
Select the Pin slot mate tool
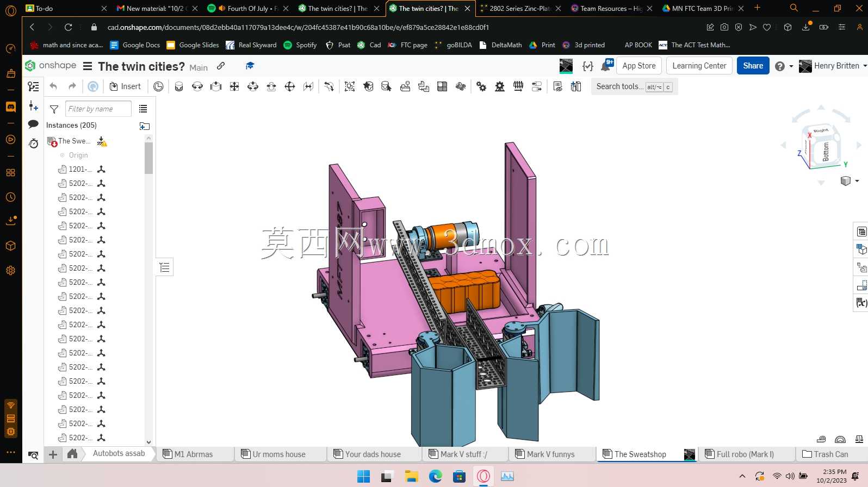(x=271, y=86)
